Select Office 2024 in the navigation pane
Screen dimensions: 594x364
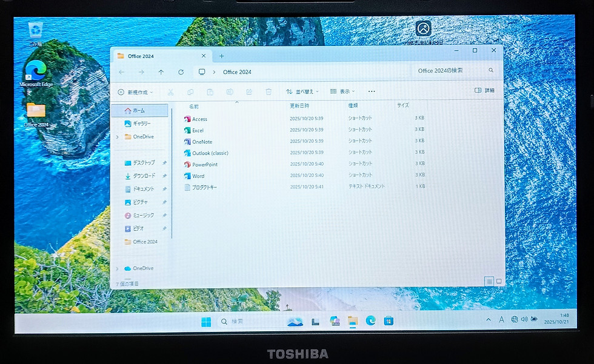[x=141, y=242]
